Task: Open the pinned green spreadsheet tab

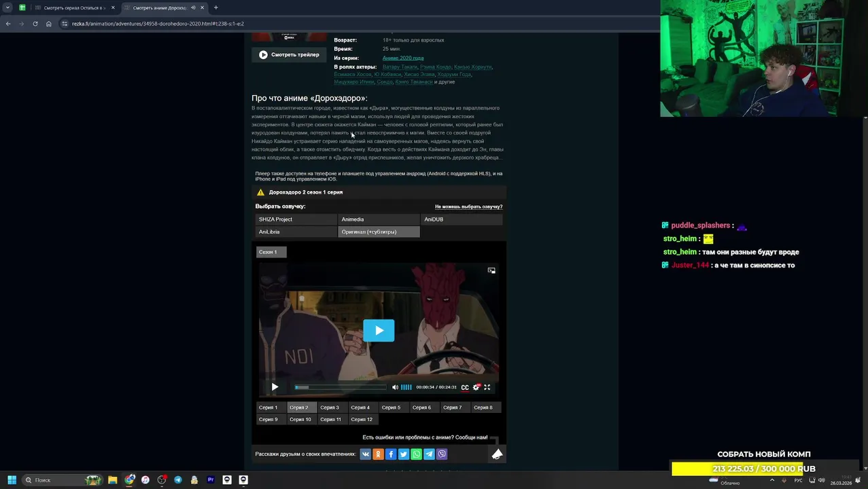Action: pyautogui.click(x=22, y=7)
